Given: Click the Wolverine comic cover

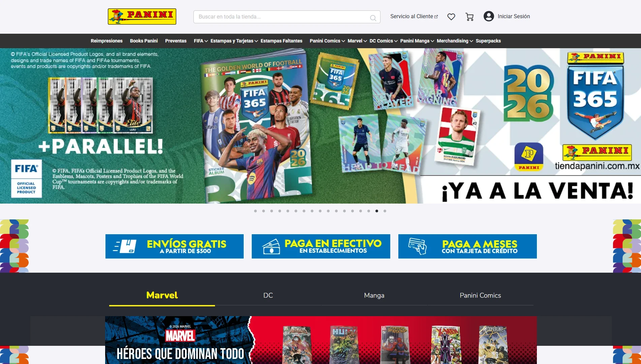Looking at the screenshot, I should coord(493,345).
